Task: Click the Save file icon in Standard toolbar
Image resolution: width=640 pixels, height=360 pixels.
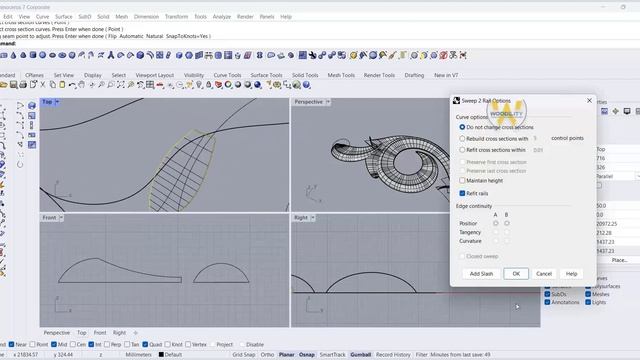Action: (13, 85)
